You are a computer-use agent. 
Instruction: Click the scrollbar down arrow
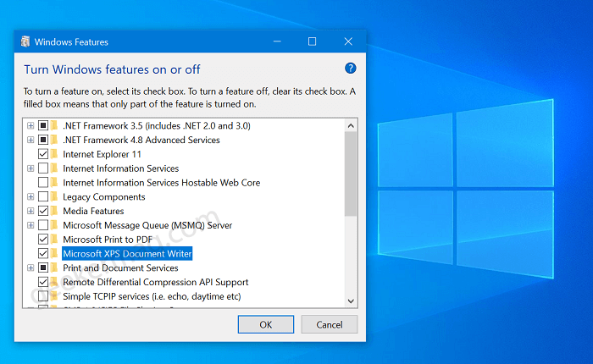(351, 301)
